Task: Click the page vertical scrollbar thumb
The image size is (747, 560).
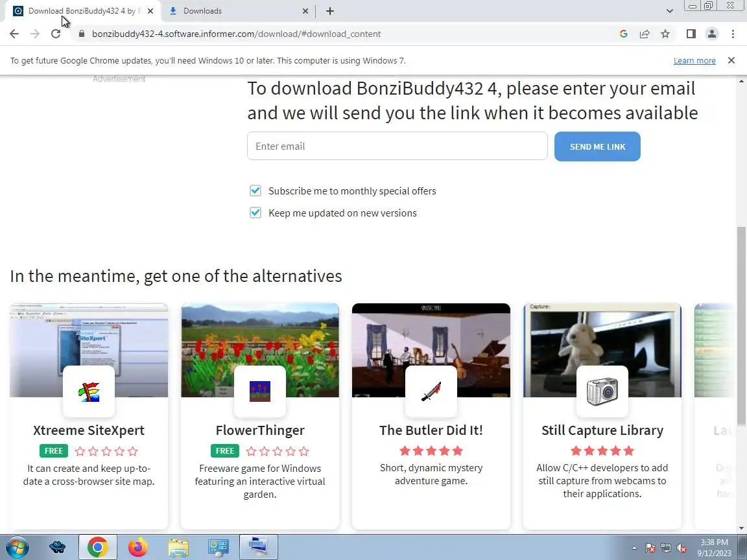Action: tap(741, 326)
